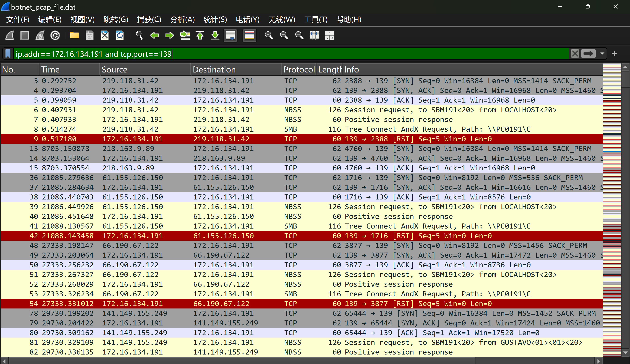Open the display filter bookmark menu
The image size is (630, 364).
[8, 54]
